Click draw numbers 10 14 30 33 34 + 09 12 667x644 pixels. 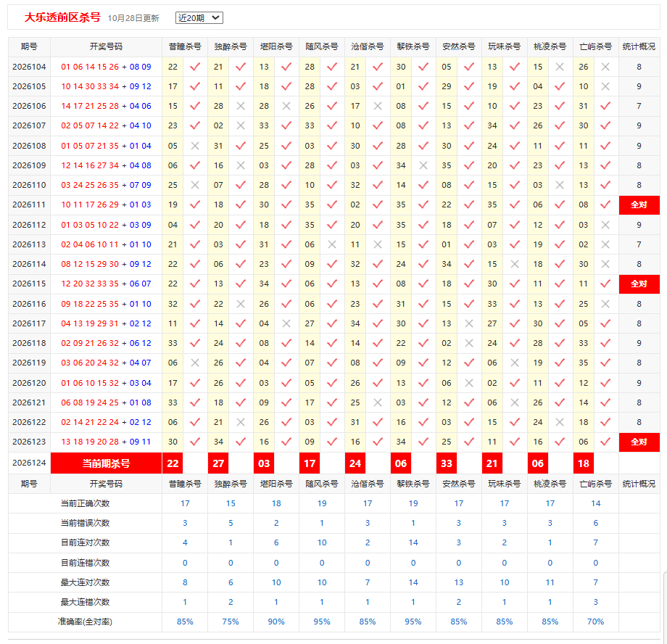[x=106, y=86]
